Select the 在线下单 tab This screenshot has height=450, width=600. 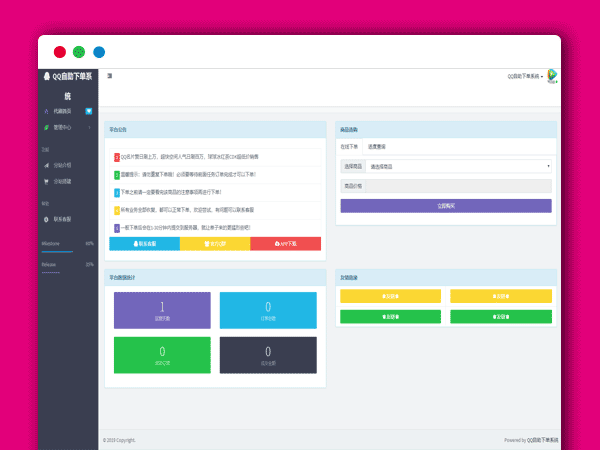pos(349,145)
